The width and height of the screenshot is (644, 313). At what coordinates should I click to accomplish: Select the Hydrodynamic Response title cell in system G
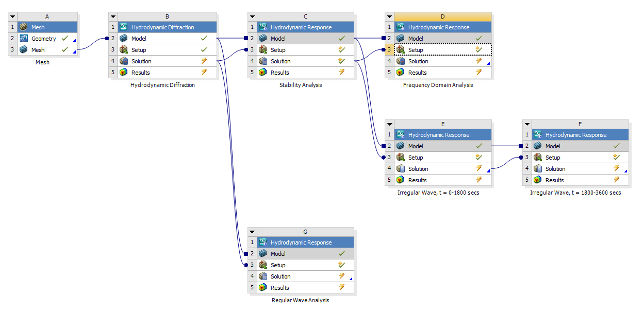click(306, 242)
